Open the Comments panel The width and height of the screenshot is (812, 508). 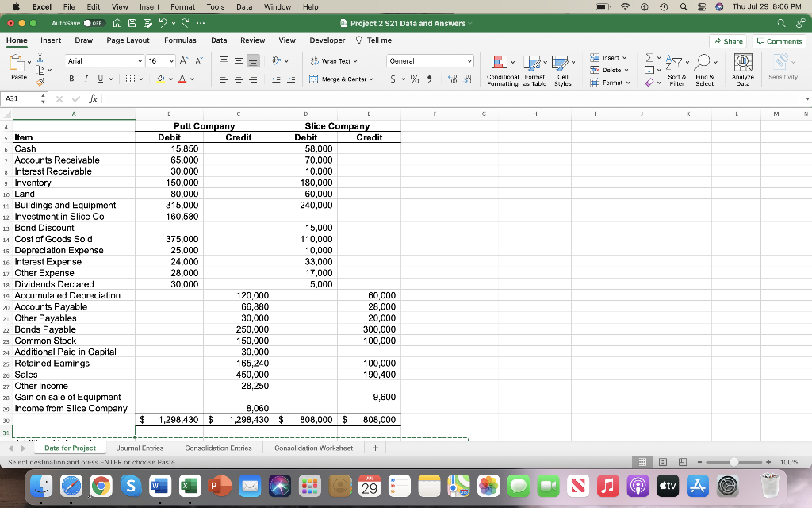click(778, 40)
